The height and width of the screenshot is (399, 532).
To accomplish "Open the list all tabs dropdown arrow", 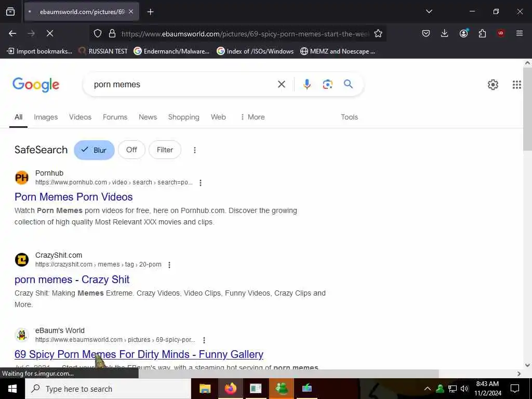I will coord(429,11).
